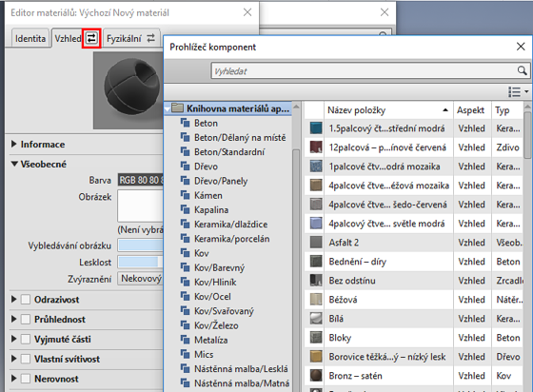Expand the Vyjmuté části section arrow
The width and height of the screenshot is (533, 392).
pos(14,339)
